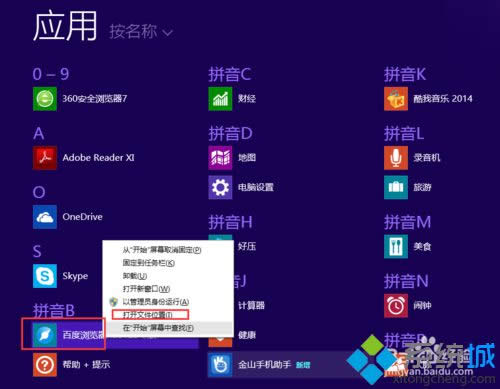Image resolution: width=500 pixels, height=389 pixels.
Task: Open the 帮助+提示 question mark icon
Action: (45, 365)
